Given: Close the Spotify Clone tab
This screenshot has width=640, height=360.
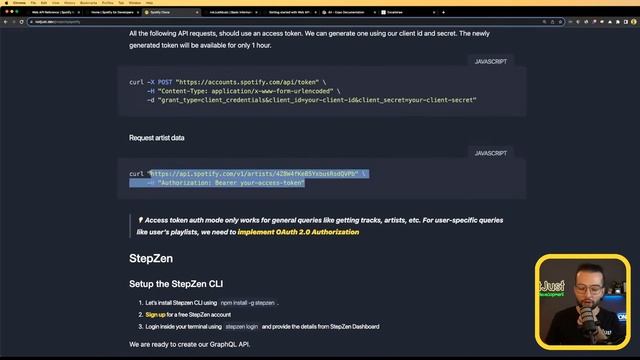Looking at the screenshot, I should click(197, 12).
